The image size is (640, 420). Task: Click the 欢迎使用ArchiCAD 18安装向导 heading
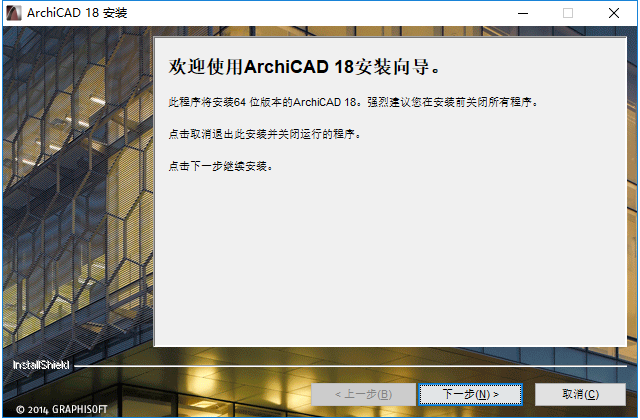(304, 67)
